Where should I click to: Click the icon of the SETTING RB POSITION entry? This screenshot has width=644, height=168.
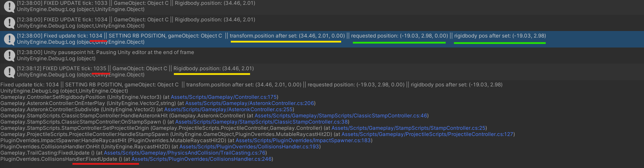pos(9,39)
